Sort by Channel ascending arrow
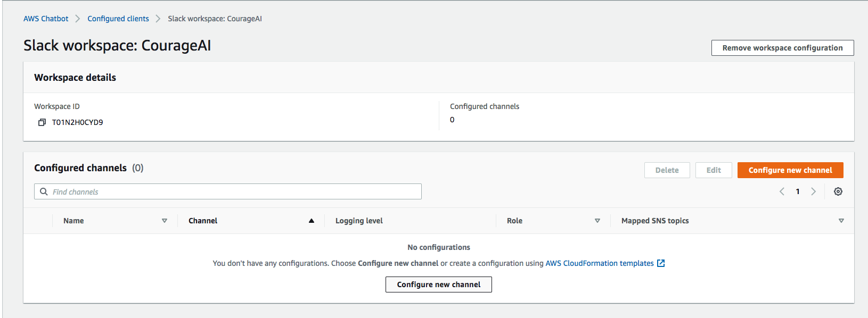The width and height of the screenshot is (868, 318). click(312, 221)
